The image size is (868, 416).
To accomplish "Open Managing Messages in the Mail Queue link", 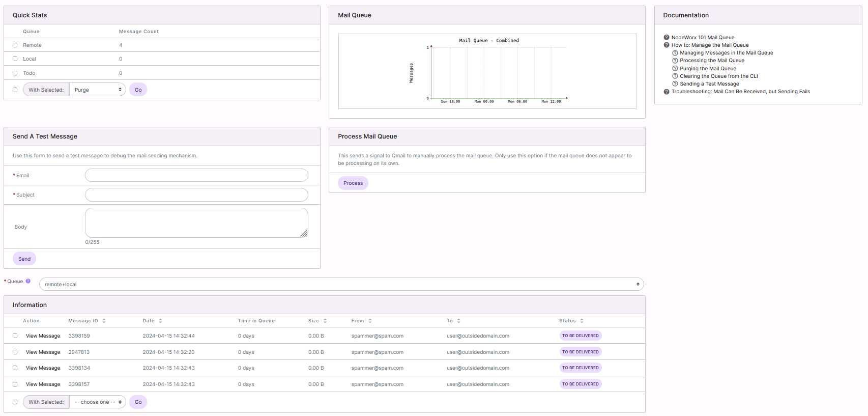I will coord(727,53).
